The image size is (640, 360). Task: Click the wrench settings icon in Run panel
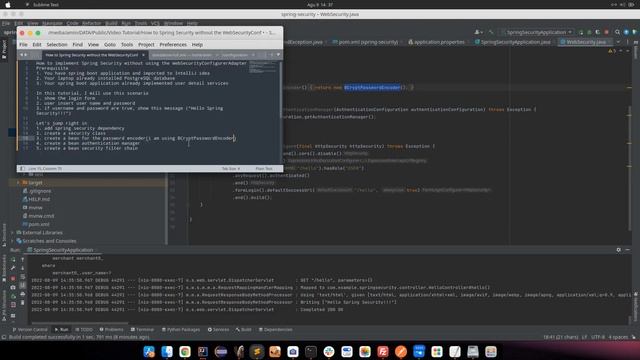pyautogui.click(x=13, y=268)
